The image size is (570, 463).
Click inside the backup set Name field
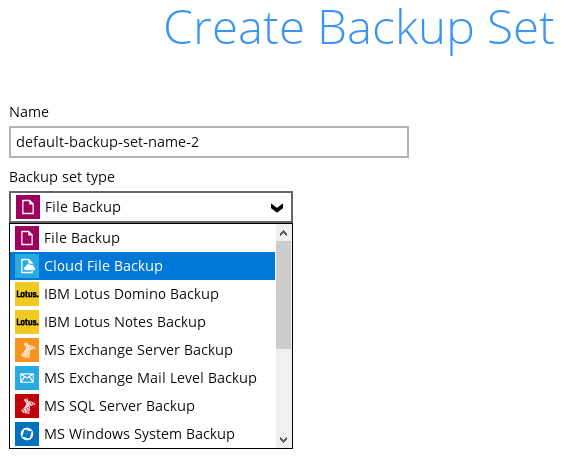(x=209, y=142)
